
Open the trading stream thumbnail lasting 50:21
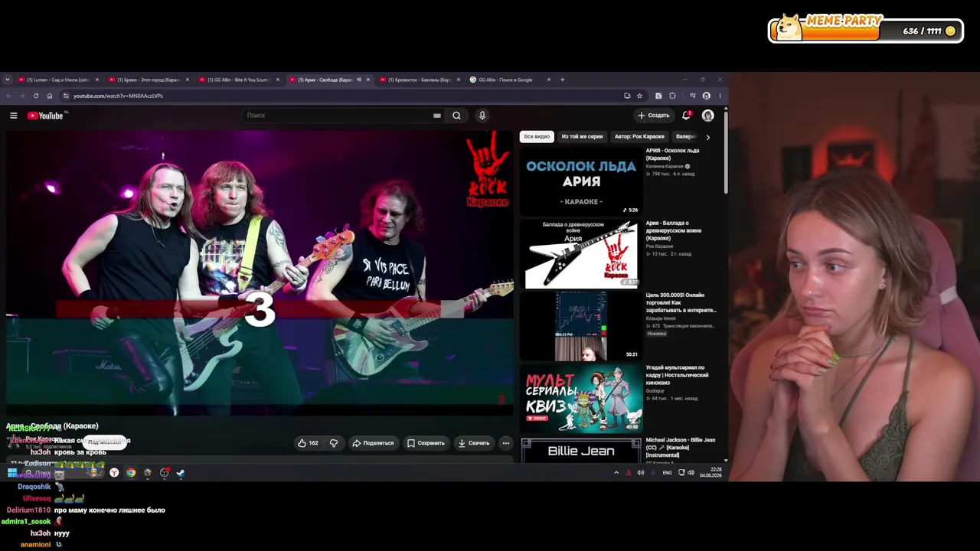point(581,326)
